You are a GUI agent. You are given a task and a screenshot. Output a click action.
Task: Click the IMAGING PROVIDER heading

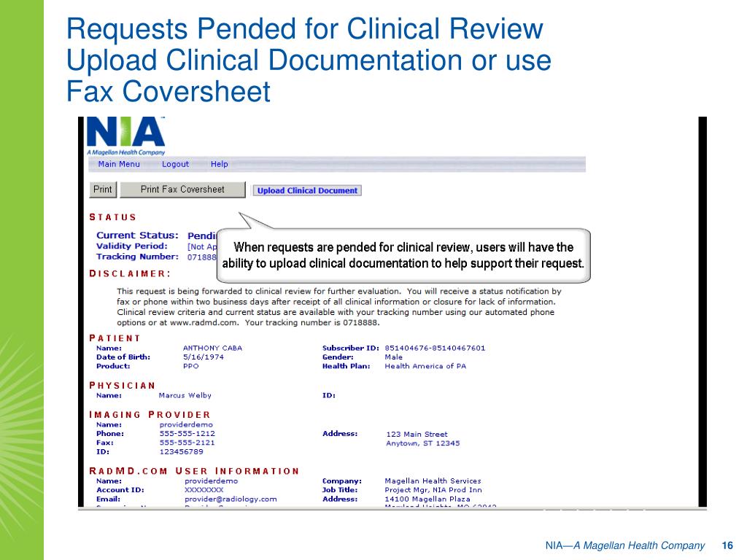coord(150,415)
